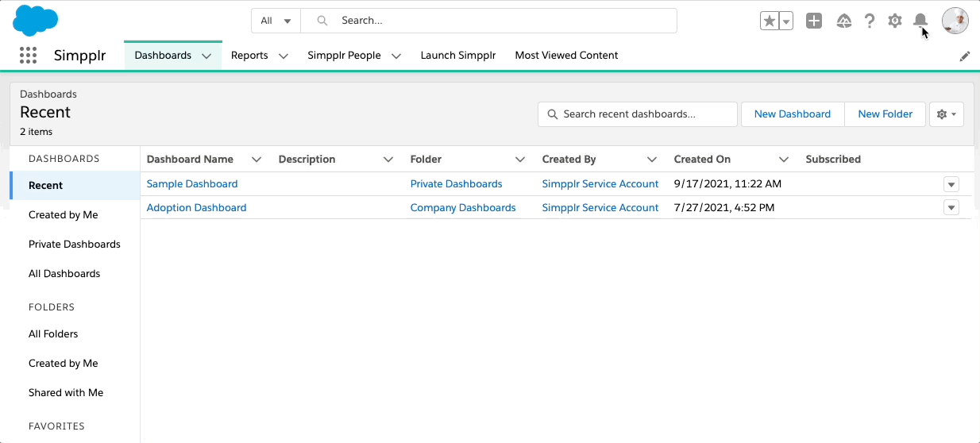This screenshot has width=980, height=443.
Task: Click the global Search field
Action: (488, 21)
